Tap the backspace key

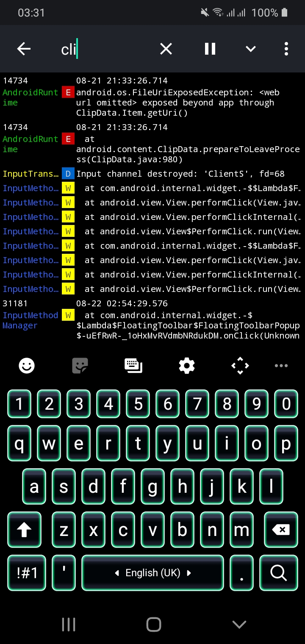(280, 530)
